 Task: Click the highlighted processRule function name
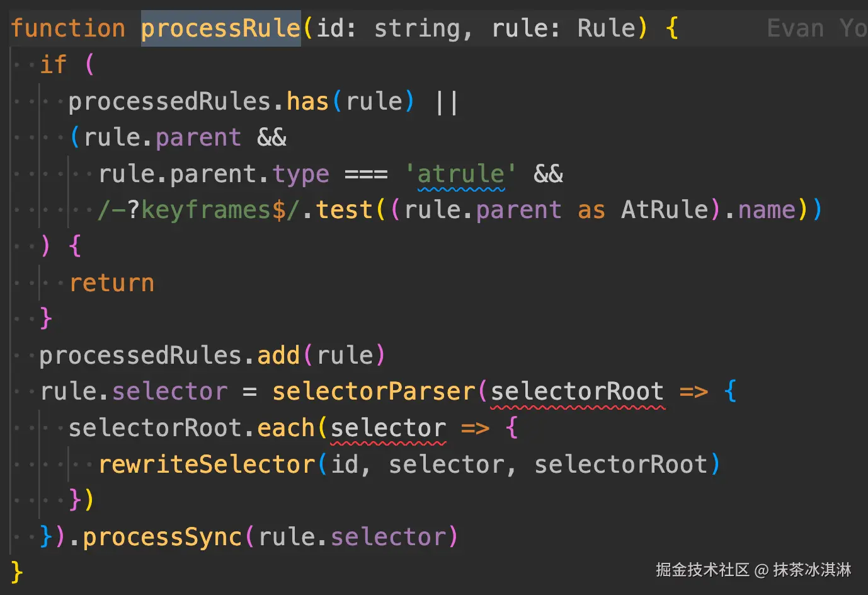pyautogui.click(x=220, y=28)
